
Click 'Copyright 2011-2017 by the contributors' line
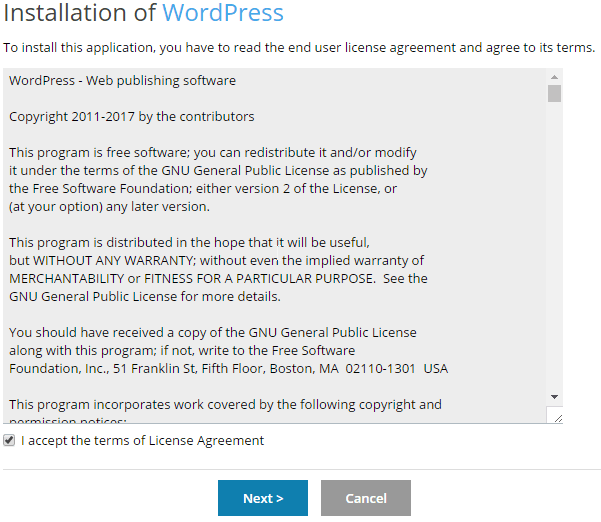coord(131,117)
